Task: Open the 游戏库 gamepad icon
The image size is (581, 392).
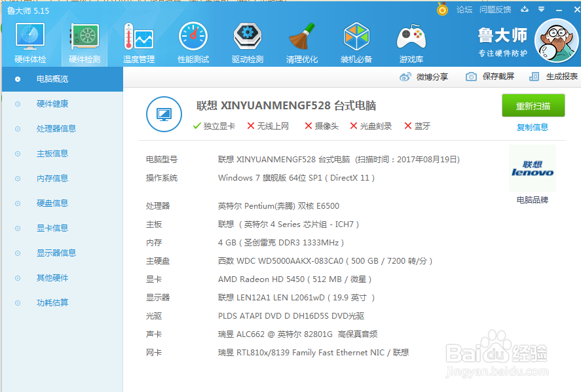Action: coord(411,36)
